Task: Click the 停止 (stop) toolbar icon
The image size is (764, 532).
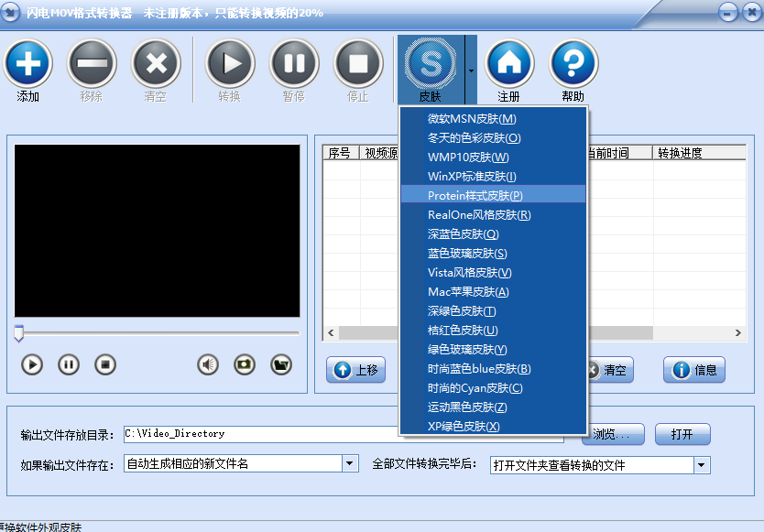Action: click(358, 63)
